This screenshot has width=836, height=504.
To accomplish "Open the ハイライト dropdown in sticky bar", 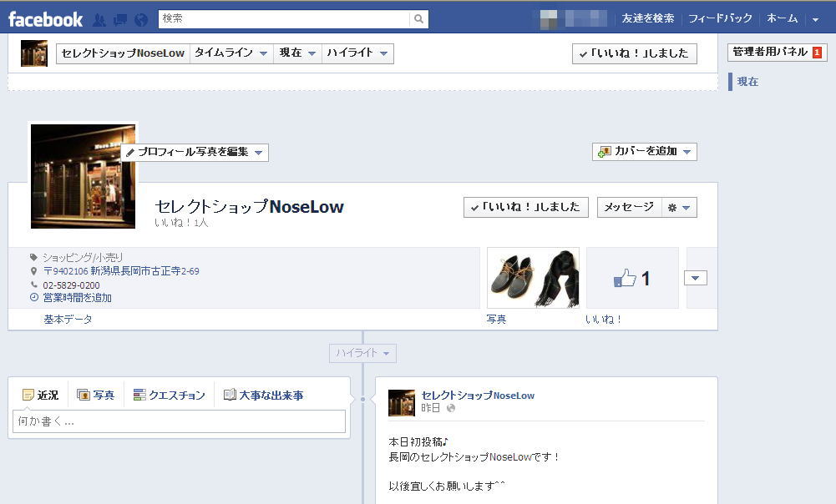I will [357, 53].
